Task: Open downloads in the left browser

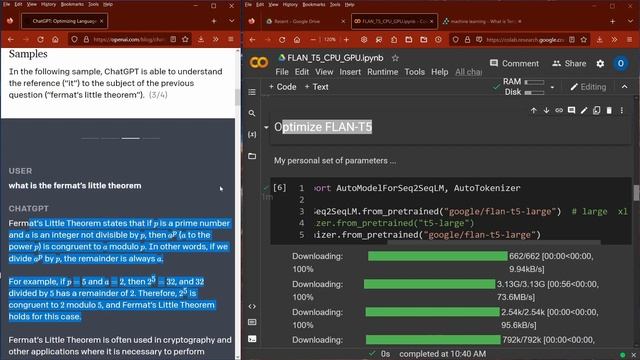Action: 201,40
